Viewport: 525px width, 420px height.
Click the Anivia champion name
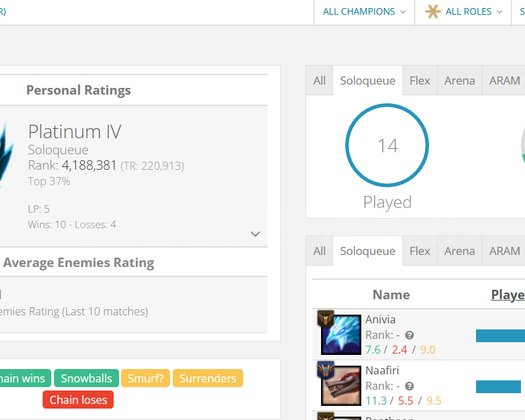click(380, 320)
